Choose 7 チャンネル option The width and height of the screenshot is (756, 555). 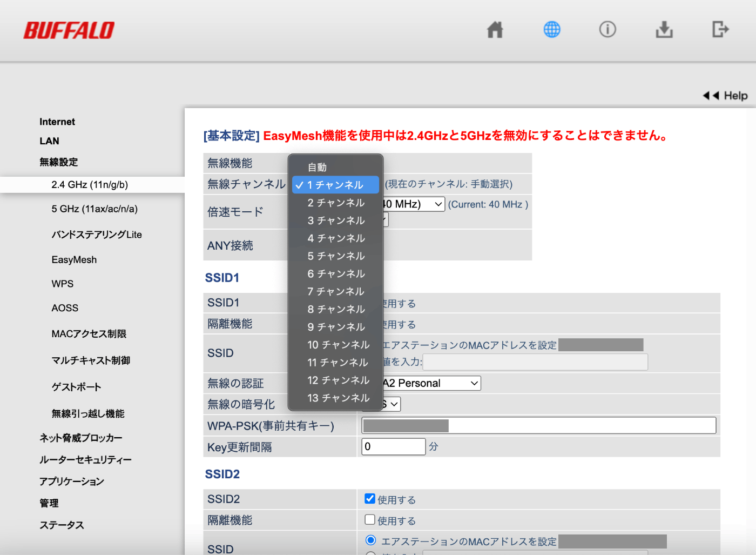(x=335, y=292)
